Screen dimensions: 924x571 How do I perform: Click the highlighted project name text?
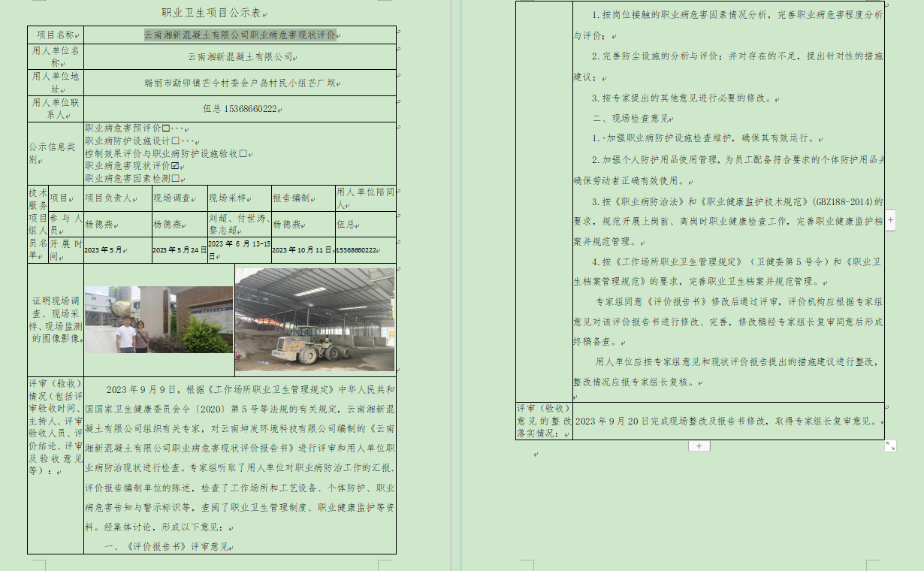pos(240,35)
